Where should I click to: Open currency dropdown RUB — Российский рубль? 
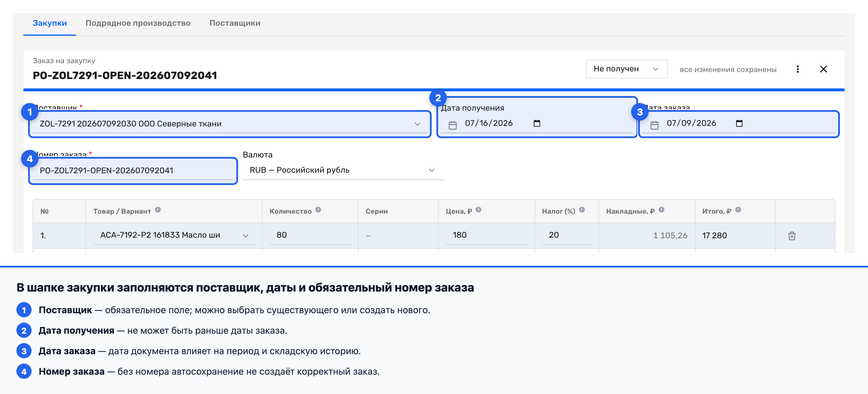[343, 170]
